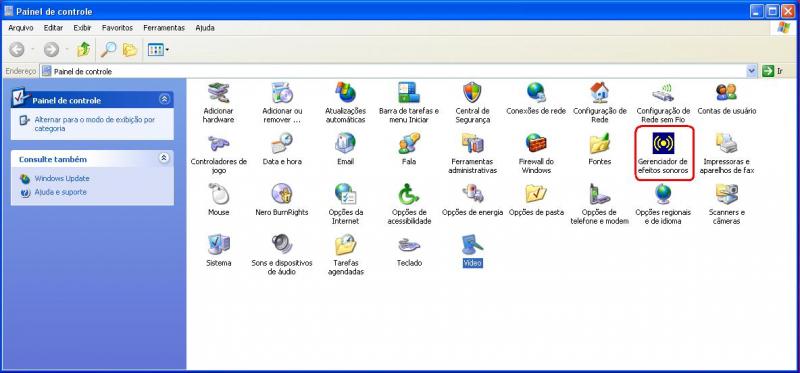Open Sons e dispositivos de áudio
The image size is (800, 373).
[x=282, y=255]
